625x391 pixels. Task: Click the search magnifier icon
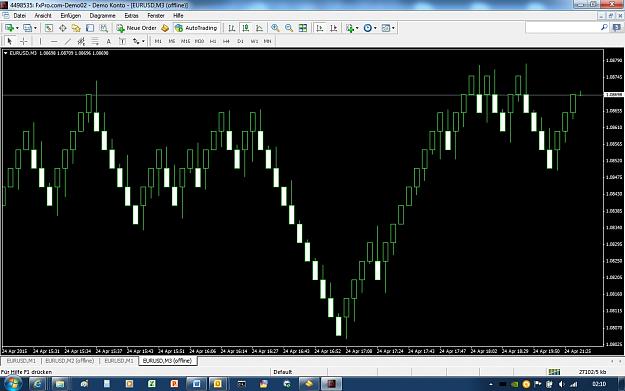point(604,27)
